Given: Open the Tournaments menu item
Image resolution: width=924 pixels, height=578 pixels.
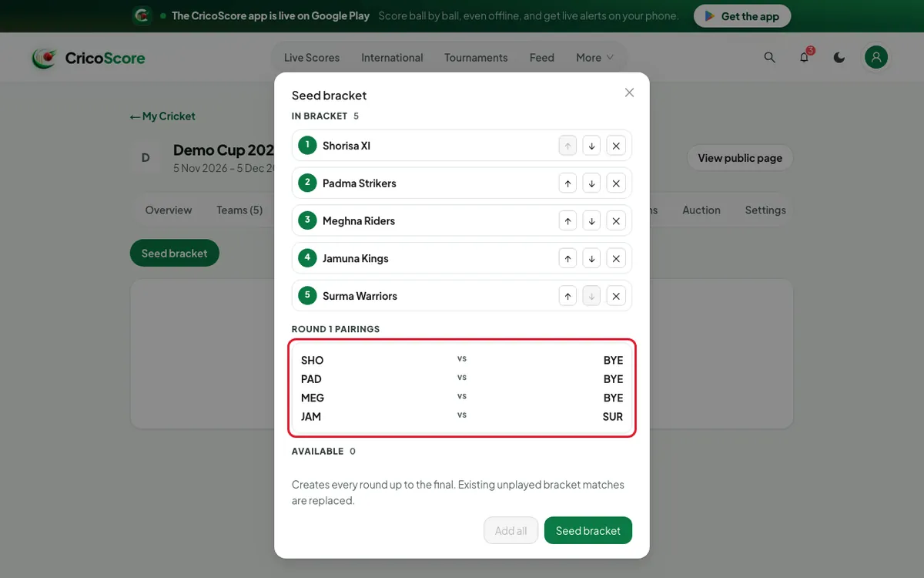Looking at the screenshot, I should pos(476,58).
